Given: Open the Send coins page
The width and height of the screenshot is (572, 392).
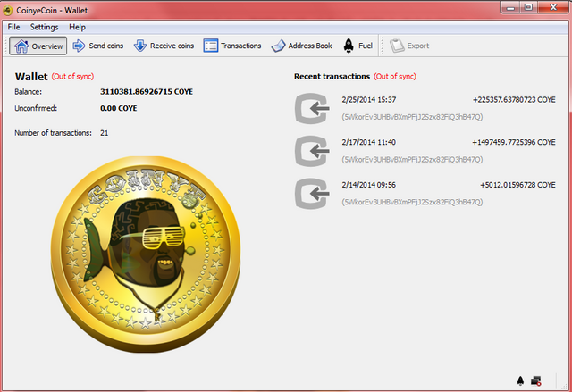Looking at the screenshot, I should (x=97, y=46).
